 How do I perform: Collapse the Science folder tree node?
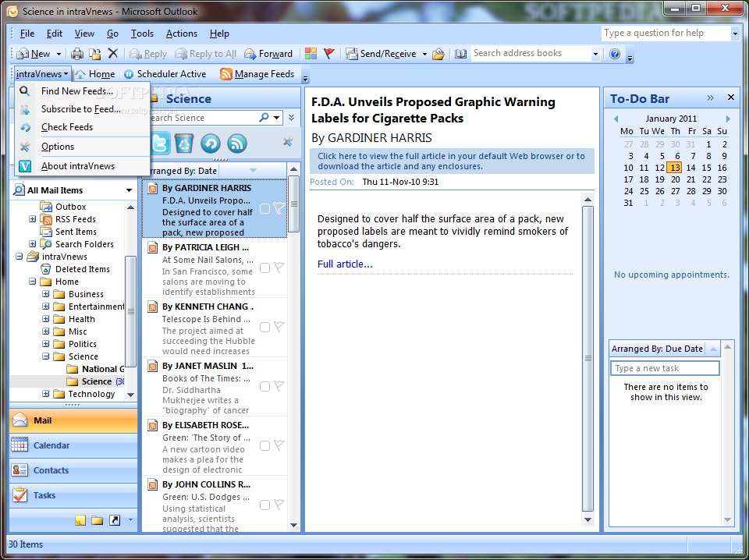46,356
